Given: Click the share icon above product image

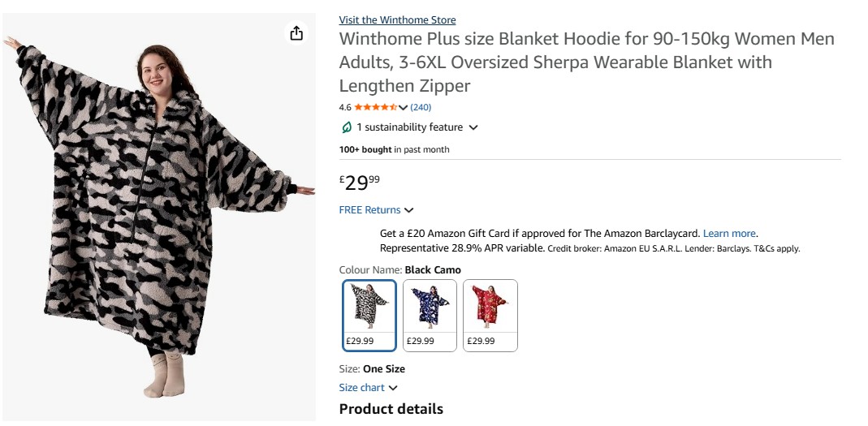Looking at the screenshot, I should (x=296, y=32).
